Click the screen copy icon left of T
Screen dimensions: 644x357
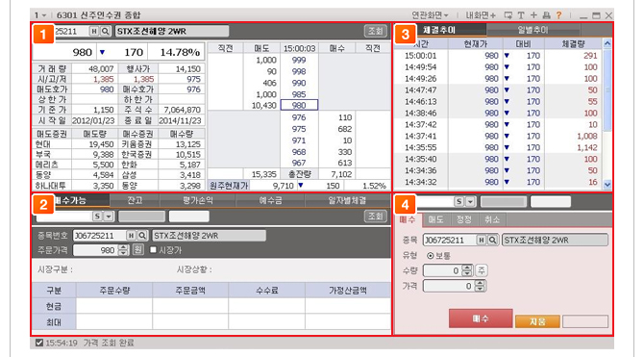(508, 15)
